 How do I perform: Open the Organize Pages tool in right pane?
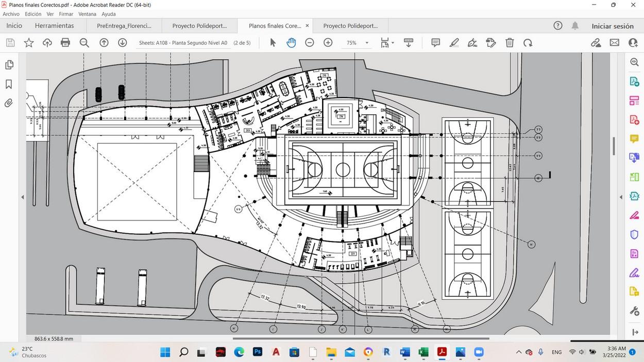point(634,100)
